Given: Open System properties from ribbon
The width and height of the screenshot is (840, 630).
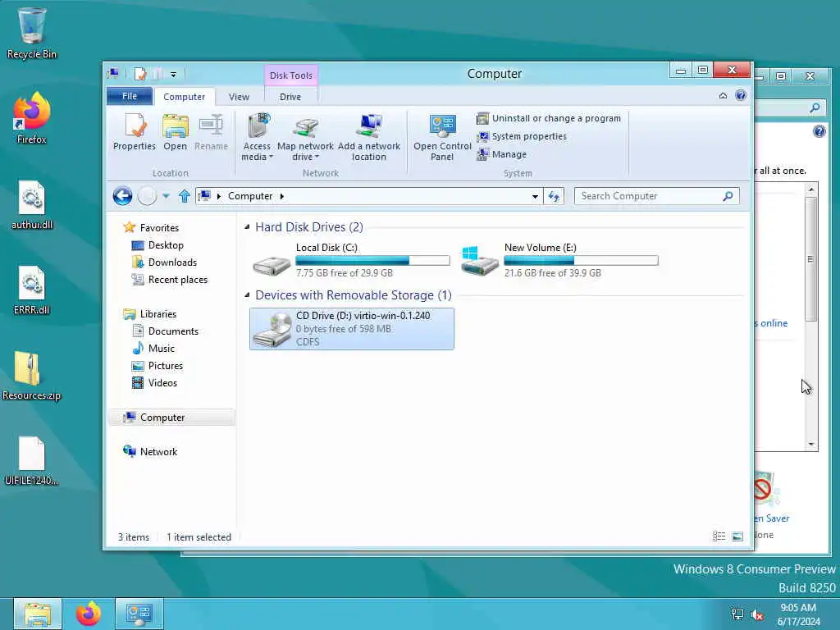Looking at the screenshot, I should click(x=522, y=137).
